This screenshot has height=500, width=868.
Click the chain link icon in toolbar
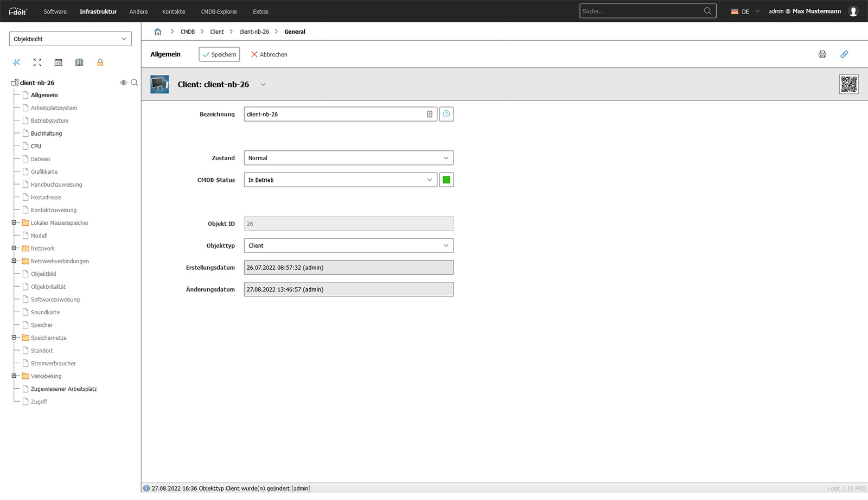pos(844,54)
